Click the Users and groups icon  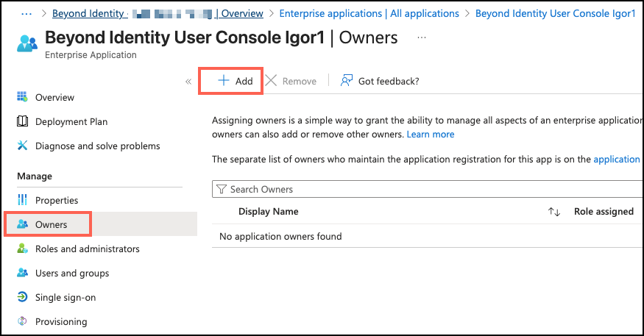[22, 273]
